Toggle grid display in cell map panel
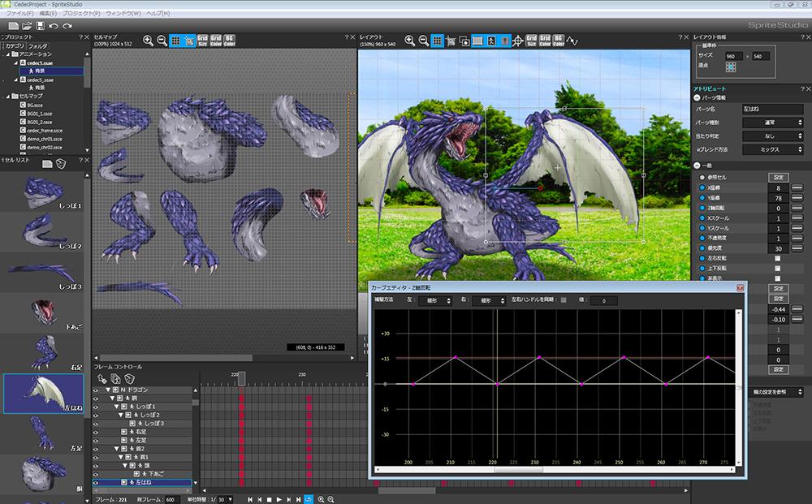Screen dimensions: 812x504 [175, 41]
